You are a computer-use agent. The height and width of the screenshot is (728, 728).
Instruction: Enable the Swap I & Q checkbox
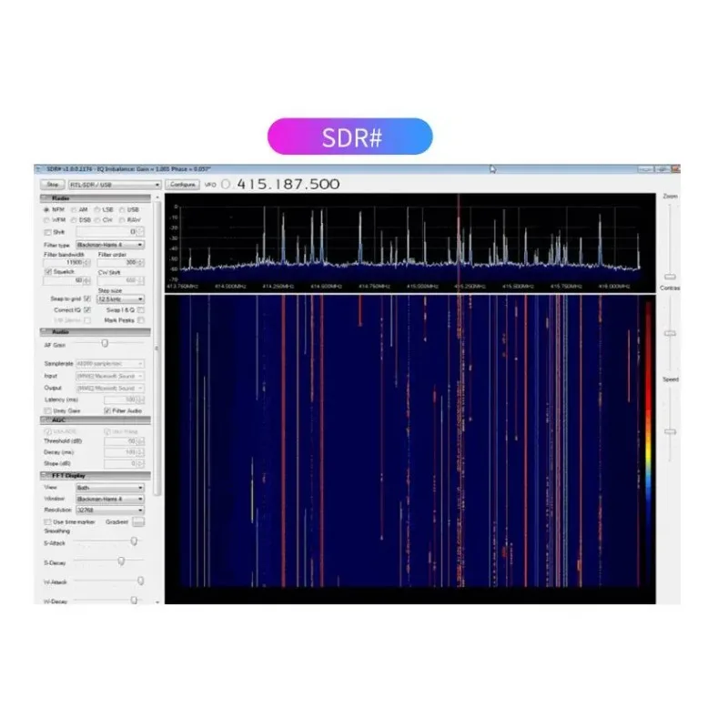[142, 310]
